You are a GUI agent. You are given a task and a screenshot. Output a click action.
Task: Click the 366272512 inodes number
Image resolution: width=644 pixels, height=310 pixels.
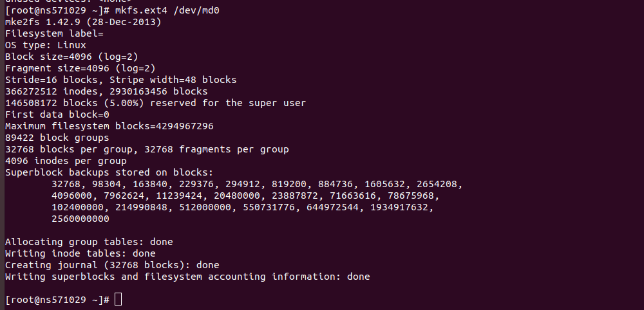31,91
